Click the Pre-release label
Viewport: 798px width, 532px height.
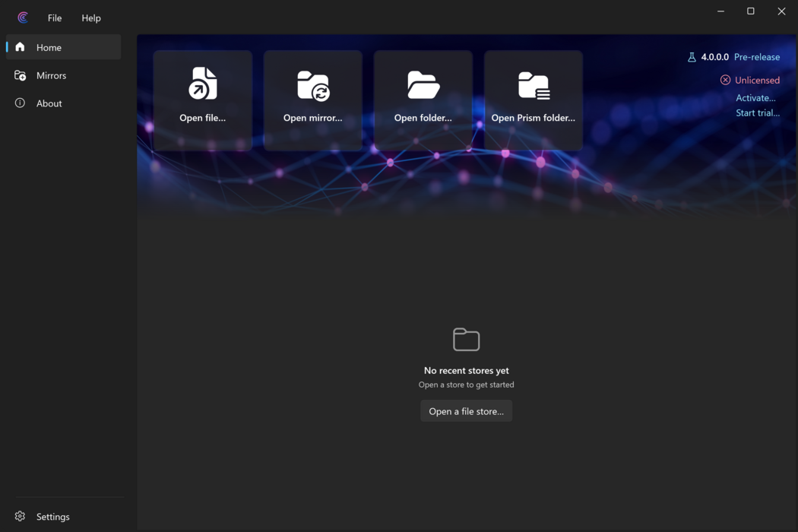757,57
